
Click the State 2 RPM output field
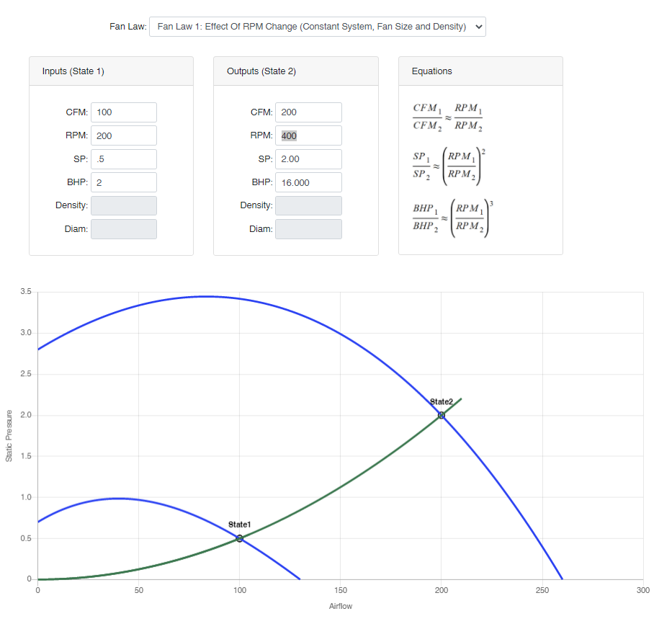click(308, 135)
